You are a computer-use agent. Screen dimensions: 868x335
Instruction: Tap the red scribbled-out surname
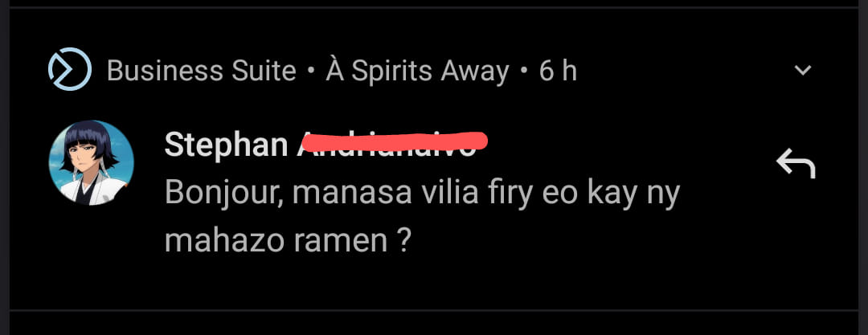point(394,143)
